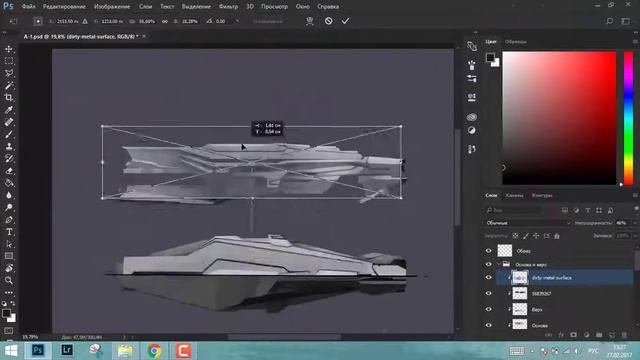This screenshot has height=360, width=640.
Task: Open the fill value dropdown arrow
Action: 635,236
